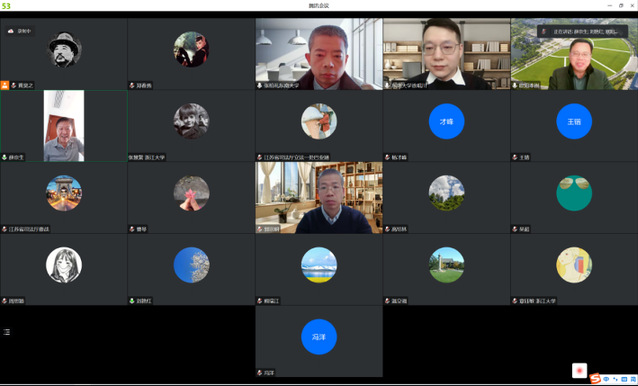Select the bookshelf-room video tile with man in navy sweater
Image resolution: width=638 pixels, height=386 pixels.
[x=319, y=198]
